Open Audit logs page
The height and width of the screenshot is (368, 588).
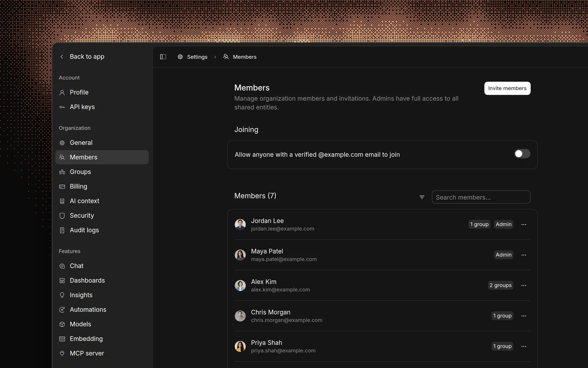click(102, 230)
